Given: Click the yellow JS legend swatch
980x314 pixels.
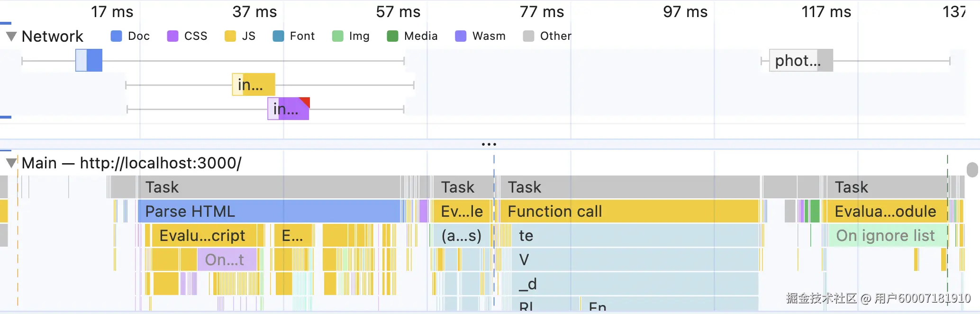Looking at the screenshot, I should (x=230, y=37).
